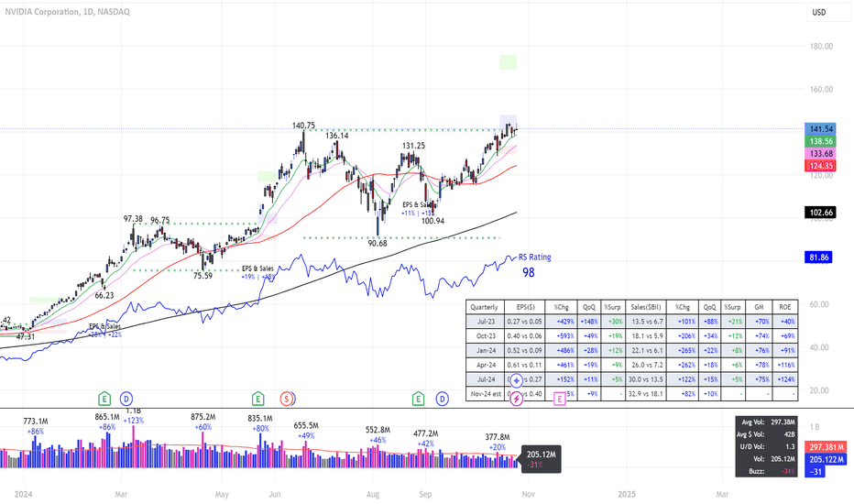Click the 140.75 high price annotation
The image size is (854, 504).
click(303, 126)
